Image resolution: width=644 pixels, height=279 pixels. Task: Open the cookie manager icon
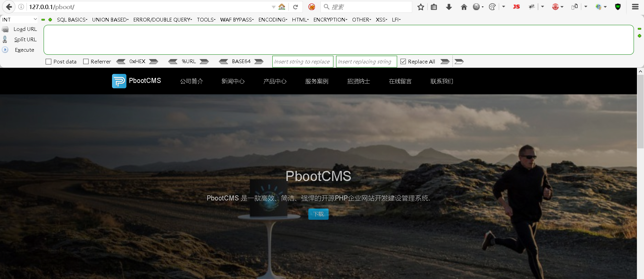coord(492,7)
